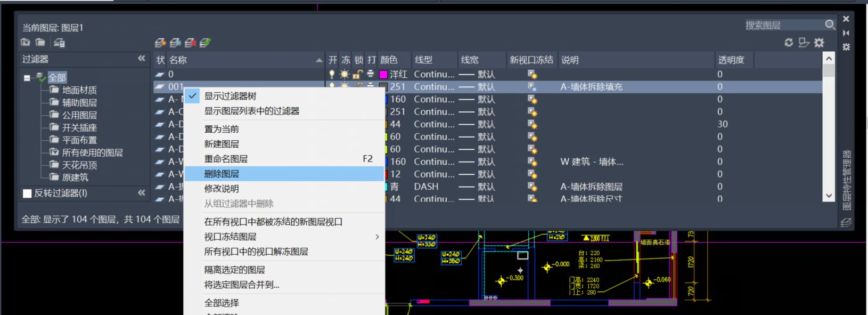Choose Delete Layer from context menu
Image resolution: width=868 pixels, height=315 pixels.
pyautogui.click(x=222, y=174)
